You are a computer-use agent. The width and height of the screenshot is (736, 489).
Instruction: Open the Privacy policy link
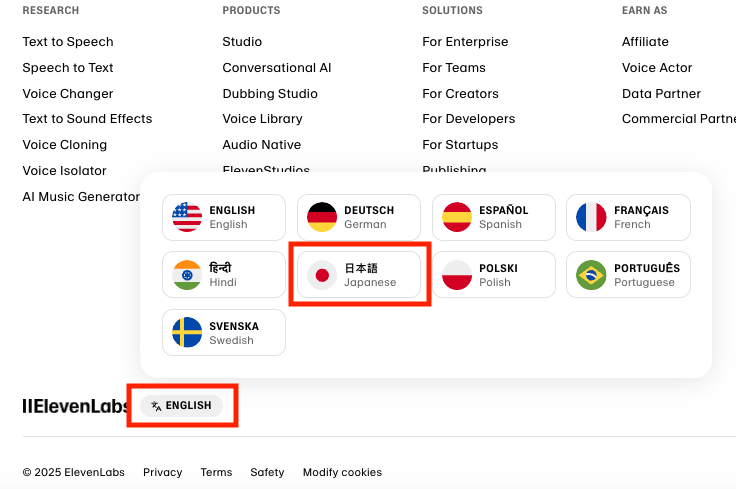(x=162, y=472)
